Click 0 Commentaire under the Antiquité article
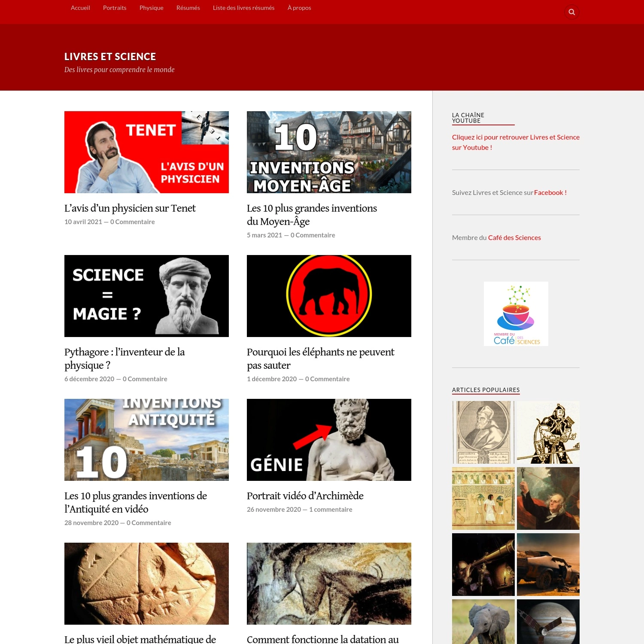The width and height of the screenshot is (644, 644). (x=149, y=523)
